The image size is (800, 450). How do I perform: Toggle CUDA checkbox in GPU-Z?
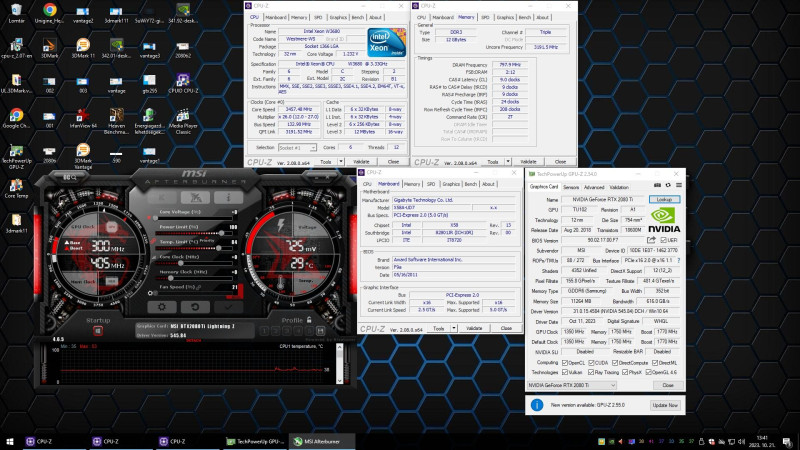pos(591,363)
